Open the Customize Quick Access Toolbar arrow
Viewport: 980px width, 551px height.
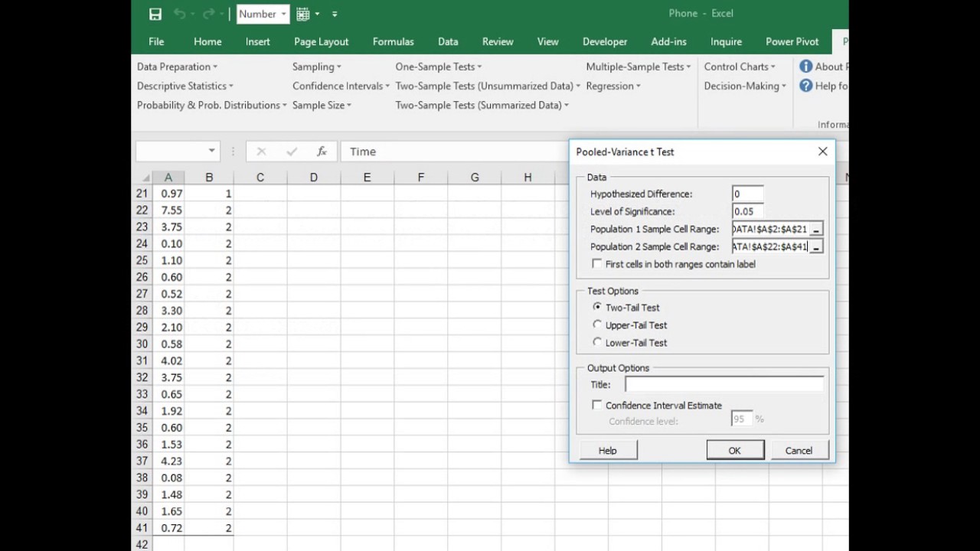335,14
